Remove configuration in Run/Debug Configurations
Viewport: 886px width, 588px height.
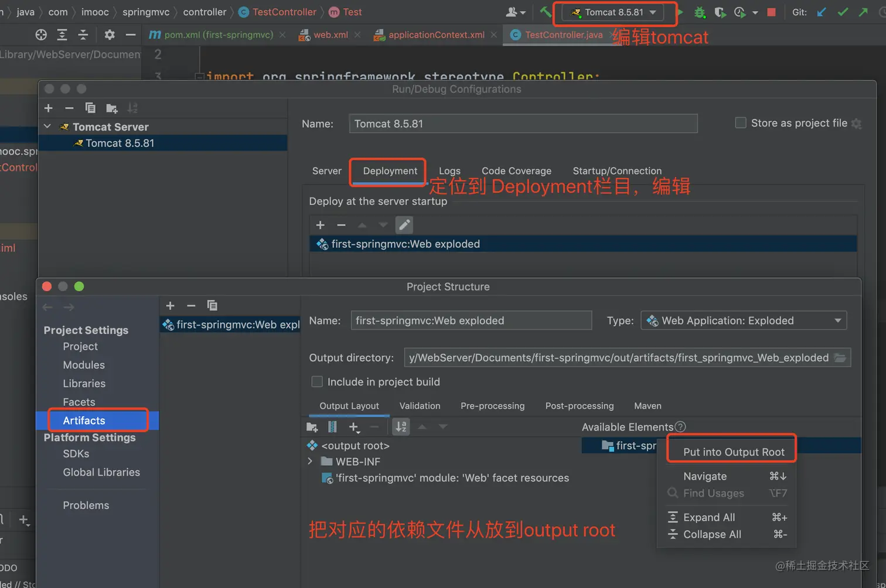69,108
